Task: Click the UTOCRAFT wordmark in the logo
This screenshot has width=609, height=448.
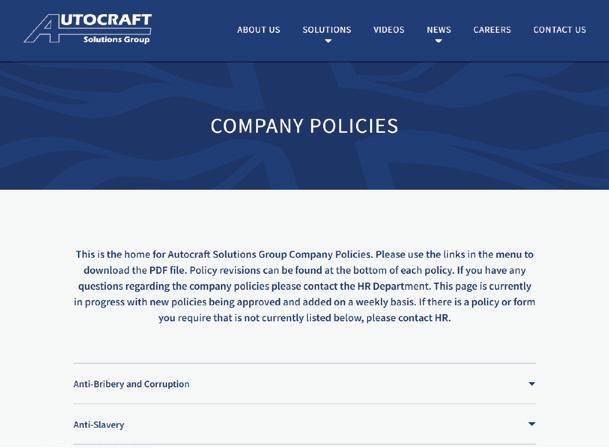Action: tap(106, 20)
